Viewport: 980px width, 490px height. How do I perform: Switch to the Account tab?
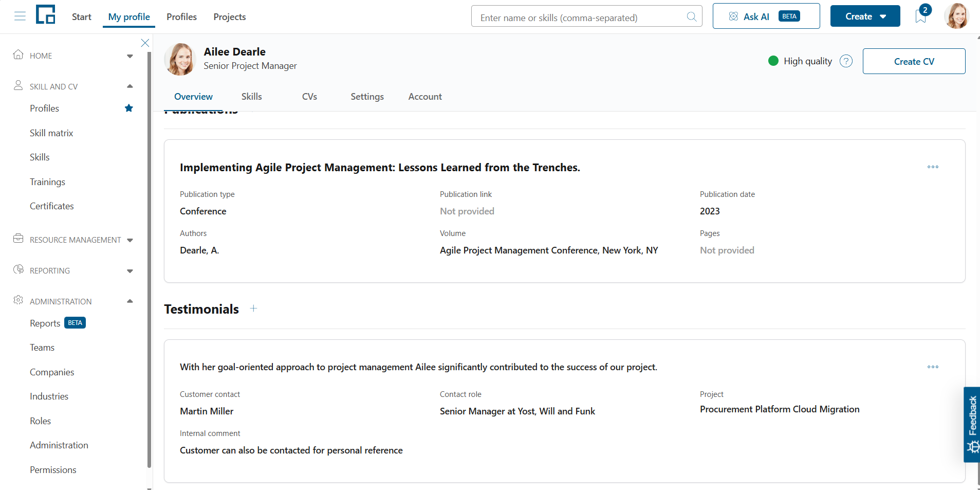click(425, 97)
